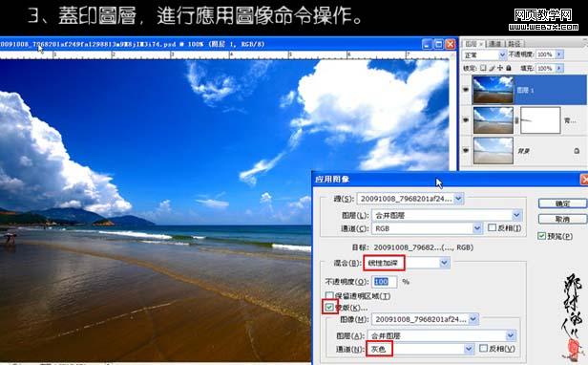Select the white layer mask thumbnail
Image resolution: width=588 pixels, height=365 pixels.
[x=540, y=120]
